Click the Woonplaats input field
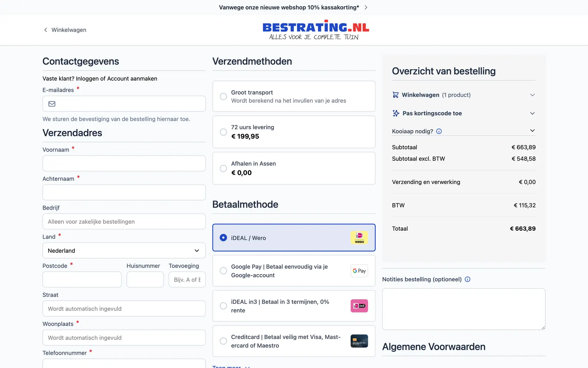The width and height of the screenshot is (588, 368). 124,338
